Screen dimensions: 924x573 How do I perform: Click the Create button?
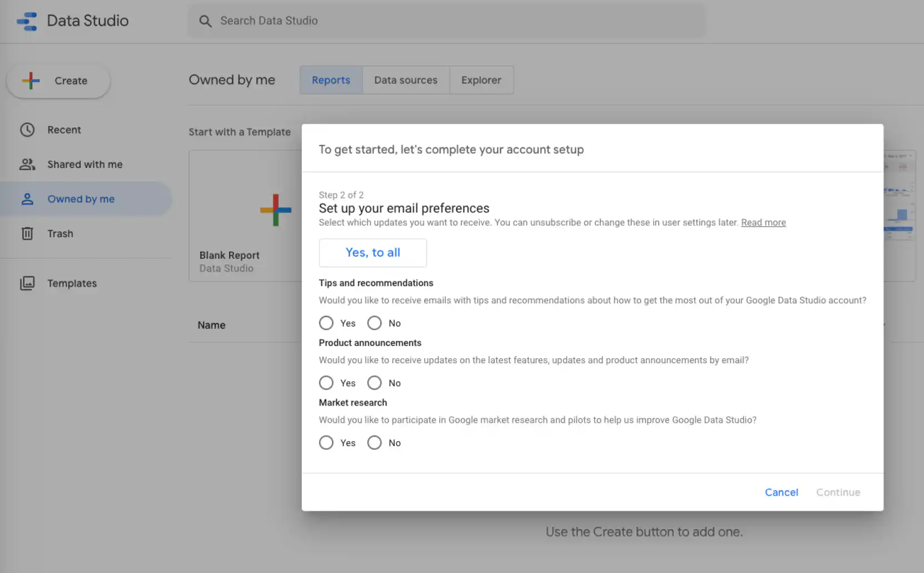(x=58, y=81)
